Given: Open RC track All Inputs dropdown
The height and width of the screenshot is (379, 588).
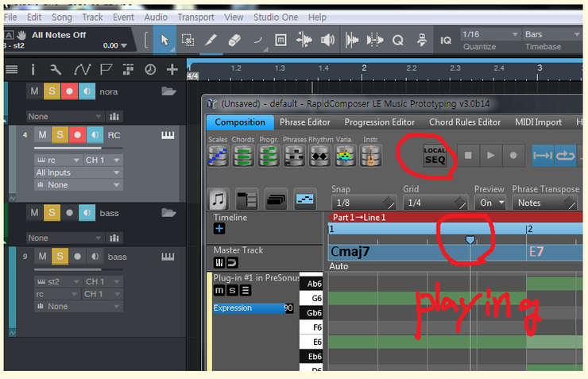Looking at the screenshot, I should pos(79,172).
